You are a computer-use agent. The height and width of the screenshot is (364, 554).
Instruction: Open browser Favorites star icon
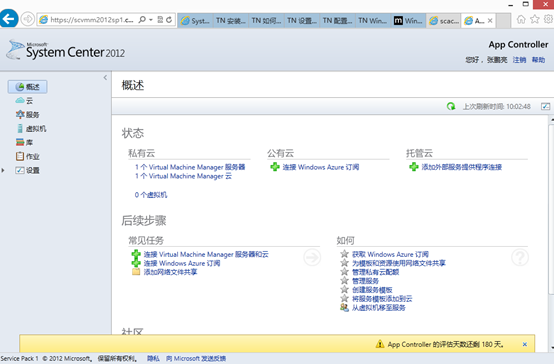pyautogui.click(x=535, y=19)
